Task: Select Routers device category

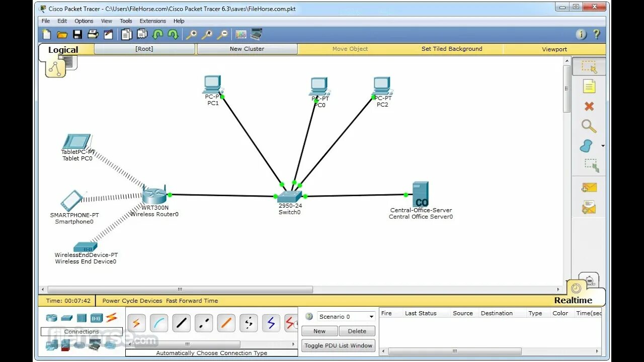Action: [51, 318]
